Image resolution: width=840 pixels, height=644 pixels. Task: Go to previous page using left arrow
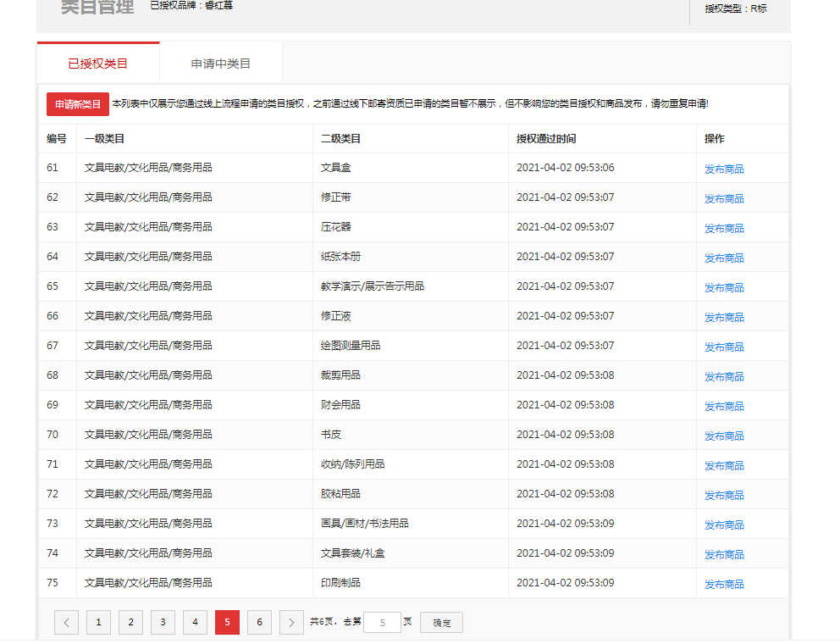[66, 623]
